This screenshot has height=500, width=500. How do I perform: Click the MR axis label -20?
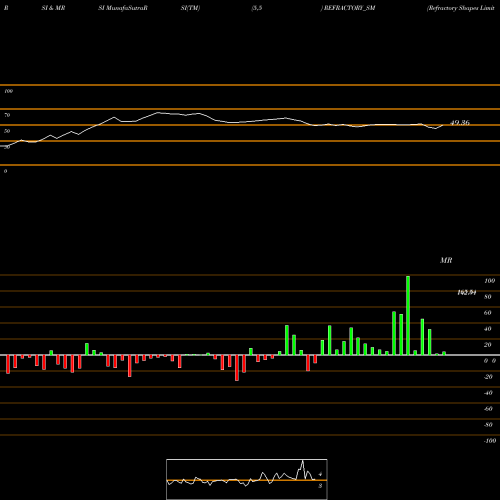click(488, 377)
